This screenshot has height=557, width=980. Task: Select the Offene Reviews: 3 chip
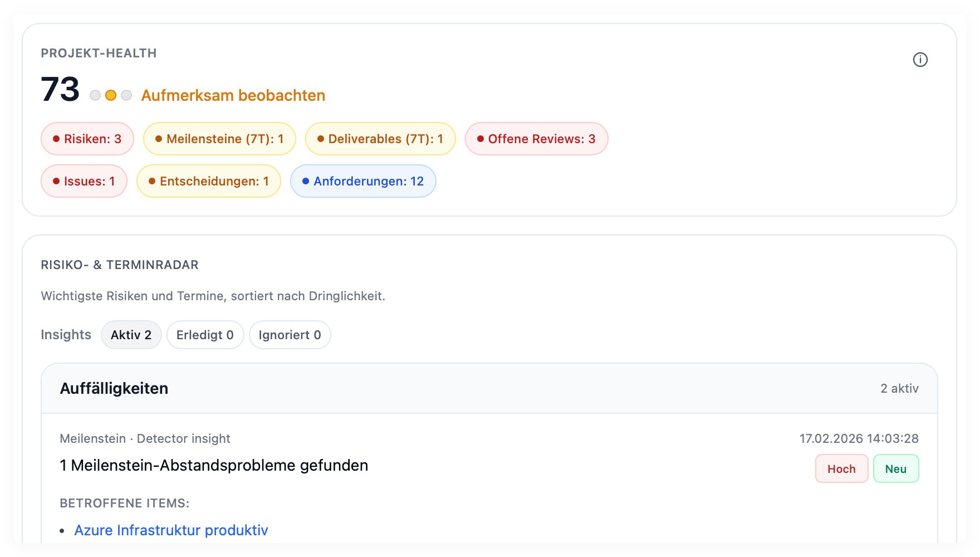point(536,138)
